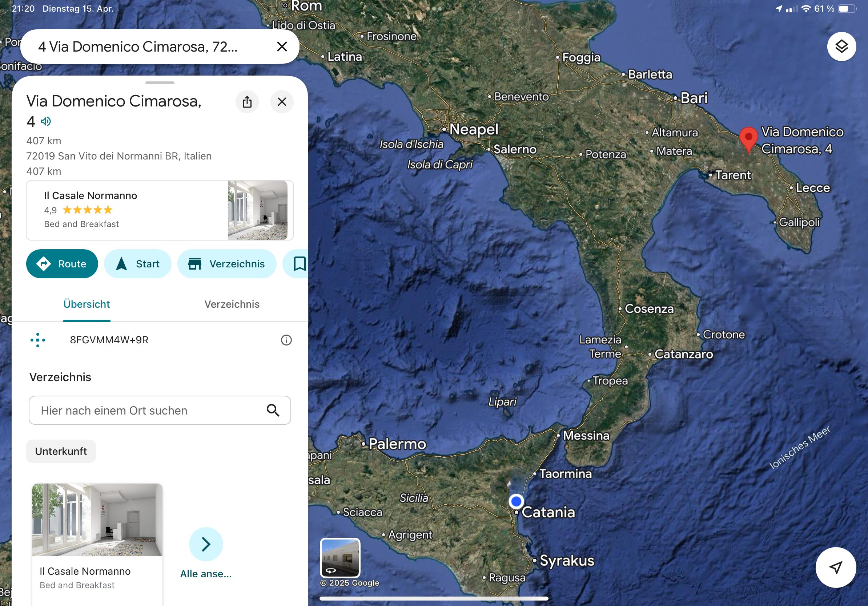Tap the share icon in the place panel
The height and width of the screenshot is (606, 868).
247,102
